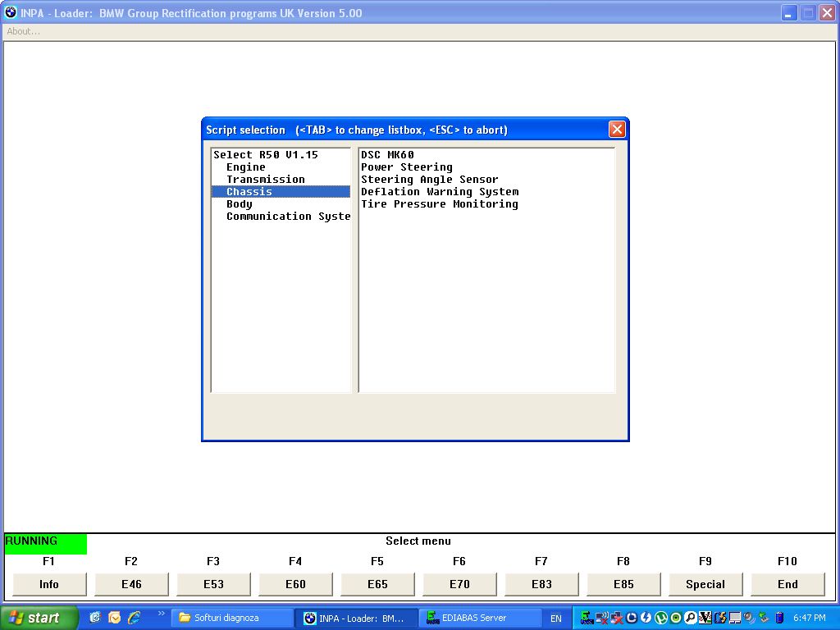Select the E60 model button

coord(295,584)
